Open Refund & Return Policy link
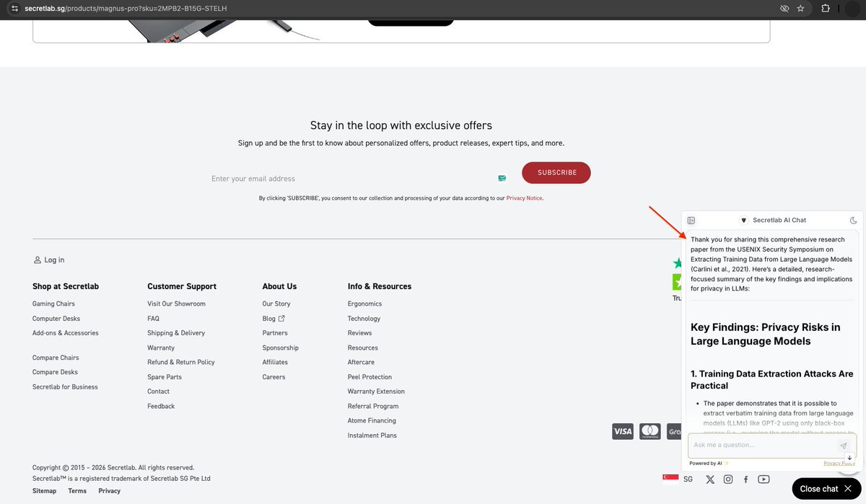This screenshot has width=866, height=504. [x=181, y=362]
